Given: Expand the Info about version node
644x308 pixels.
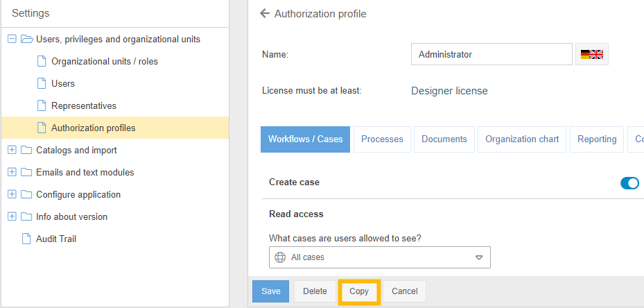Looking at the screenshot, I should [x=12, y=216].
